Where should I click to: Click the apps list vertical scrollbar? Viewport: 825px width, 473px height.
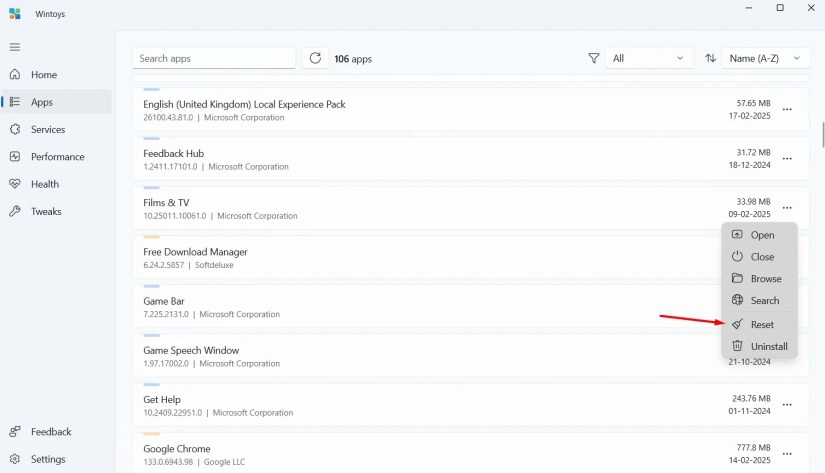pos(823,135)
